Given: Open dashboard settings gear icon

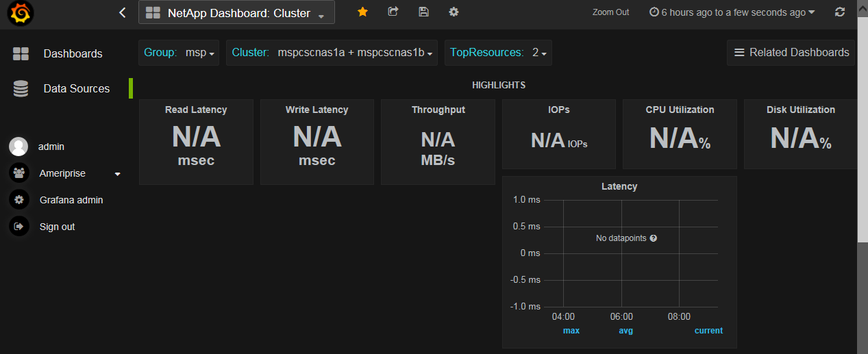Looking at the screenshot, I should (x=454, y=12).
